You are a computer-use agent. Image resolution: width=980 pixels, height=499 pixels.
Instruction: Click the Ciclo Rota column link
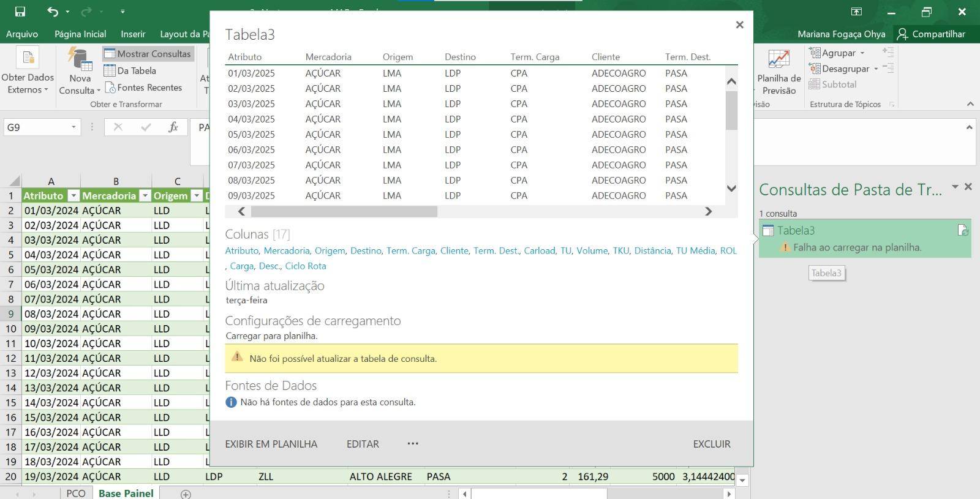point(306,266)
